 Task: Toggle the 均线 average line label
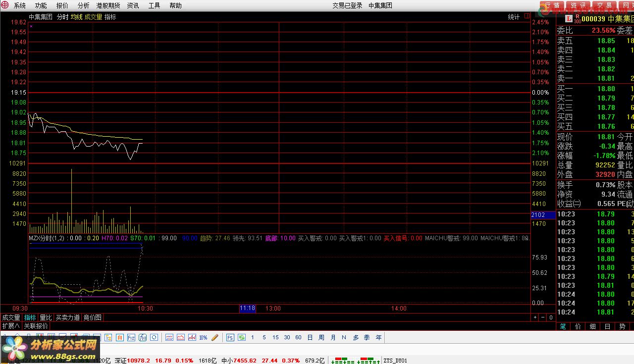[76, 17]
